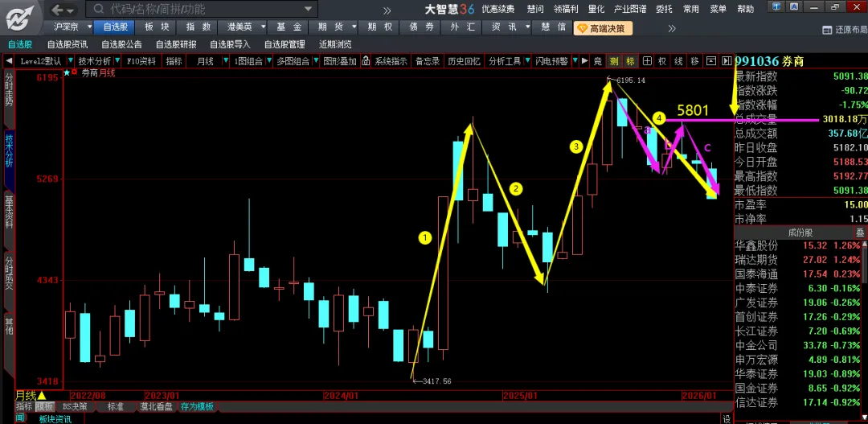
Task: Open 自选股研报 sub-tab
Action: point(176,45)
